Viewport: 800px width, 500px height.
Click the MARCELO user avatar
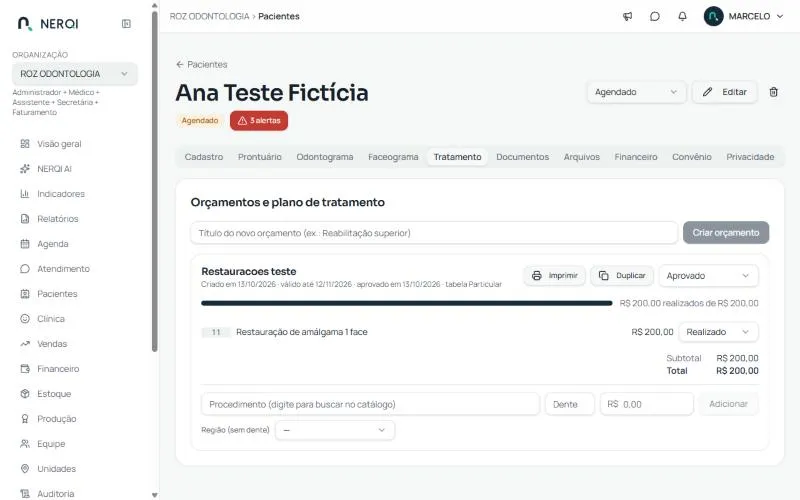click(x=713, y=16)
